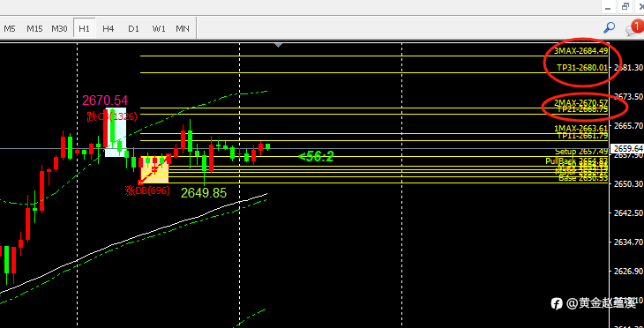644x328 pixels.
Task: Select the Setup 2657.49 label
Action: coord(581,152)
